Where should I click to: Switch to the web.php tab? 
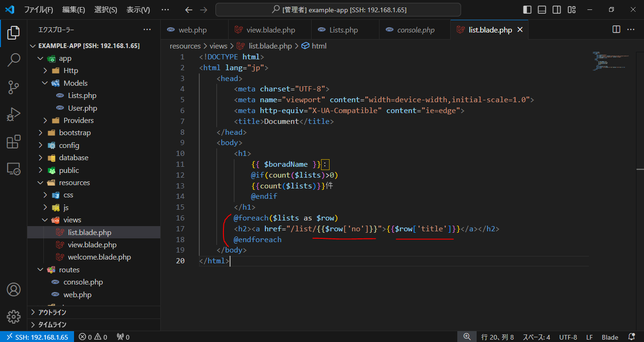coord(192,30)
